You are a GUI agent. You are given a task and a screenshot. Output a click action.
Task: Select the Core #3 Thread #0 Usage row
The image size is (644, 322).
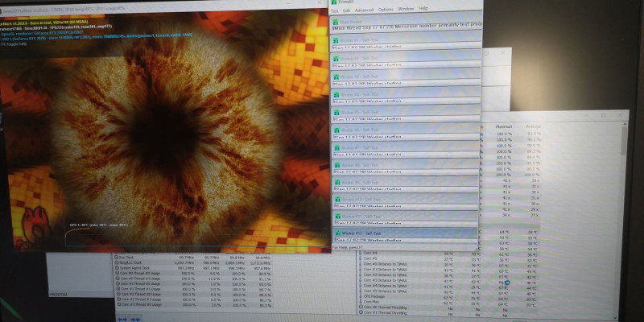pos(195,305)
